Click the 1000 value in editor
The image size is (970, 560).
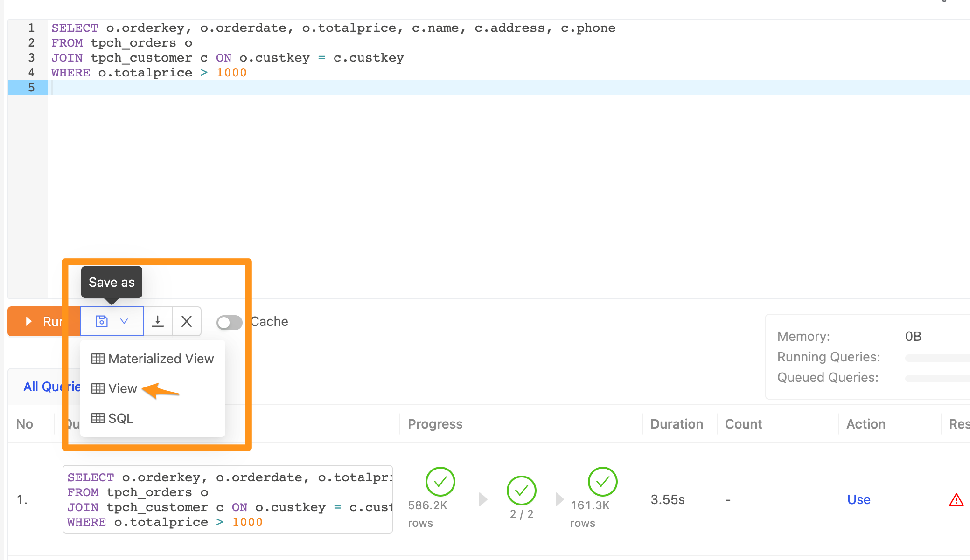coord(231,73)
